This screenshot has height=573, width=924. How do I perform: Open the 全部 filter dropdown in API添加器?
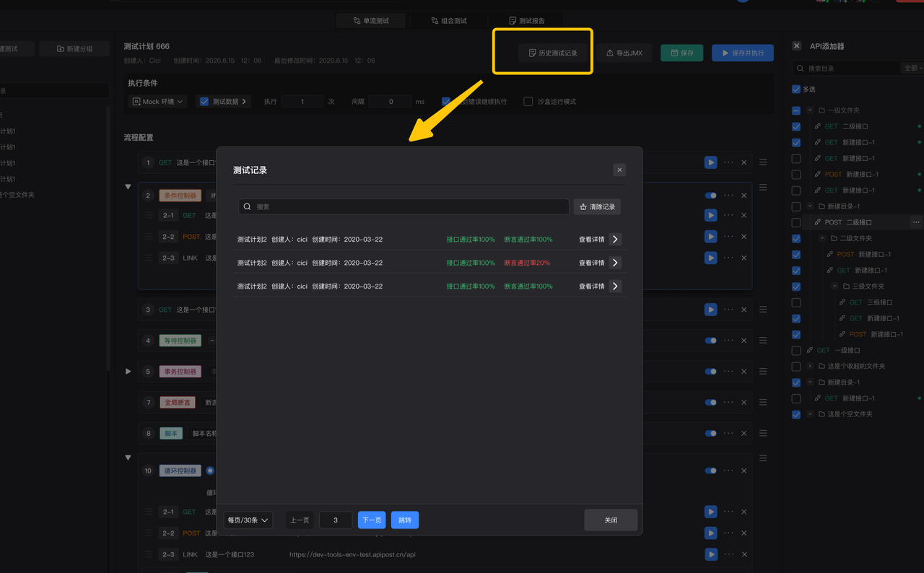(x=912, y=68)
